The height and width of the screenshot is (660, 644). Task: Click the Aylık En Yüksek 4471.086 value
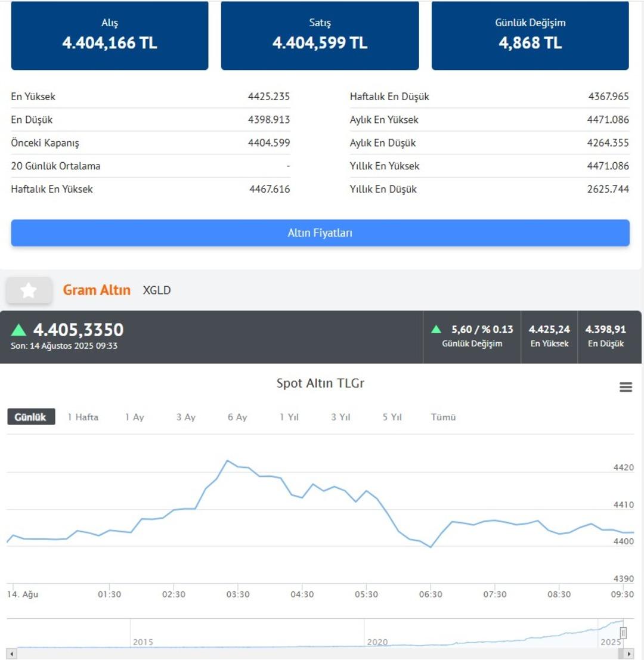coord(608,120)
